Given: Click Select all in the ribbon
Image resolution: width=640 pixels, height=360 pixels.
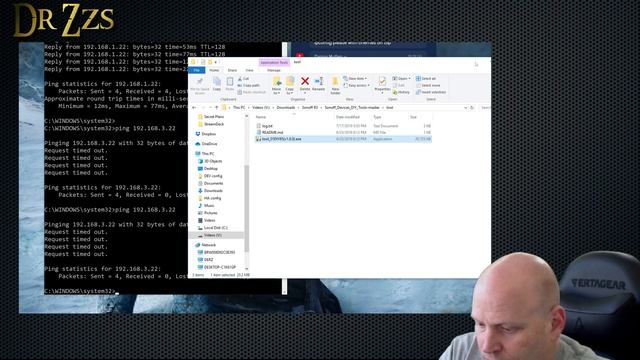Looking at the screenshot, I should click(426, 78).
